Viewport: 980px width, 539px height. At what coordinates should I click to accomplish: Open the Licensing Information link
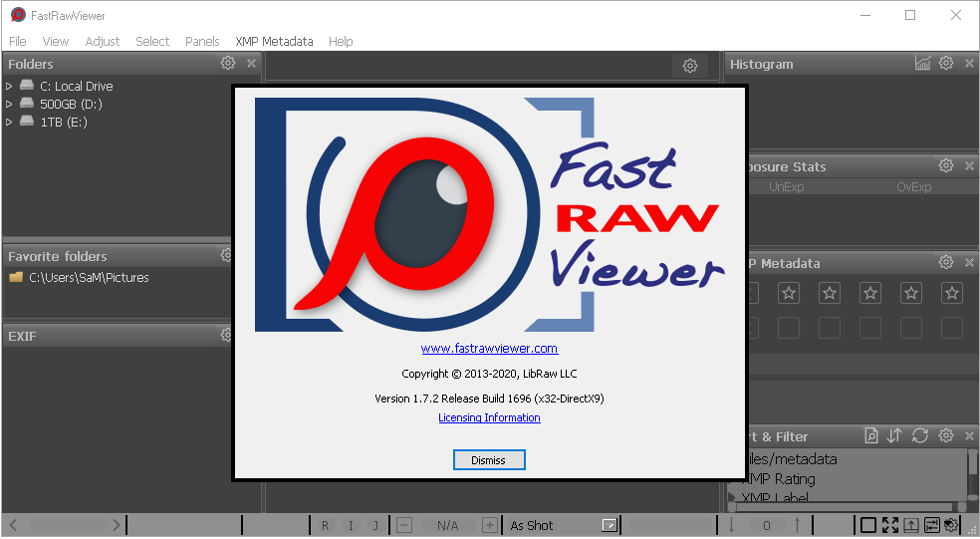pyautogui.click(x=489, y=417)
